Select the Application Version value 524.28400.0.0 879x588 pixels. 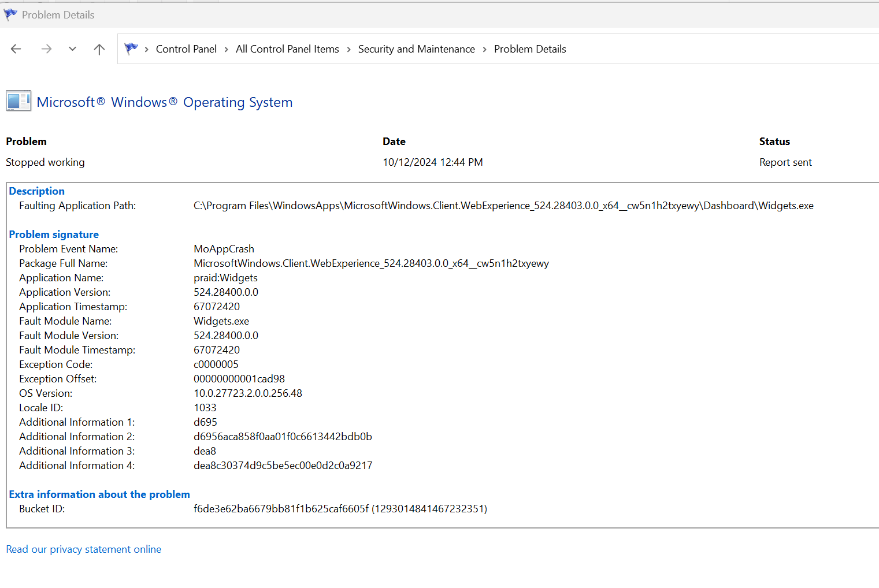(226, 292)
